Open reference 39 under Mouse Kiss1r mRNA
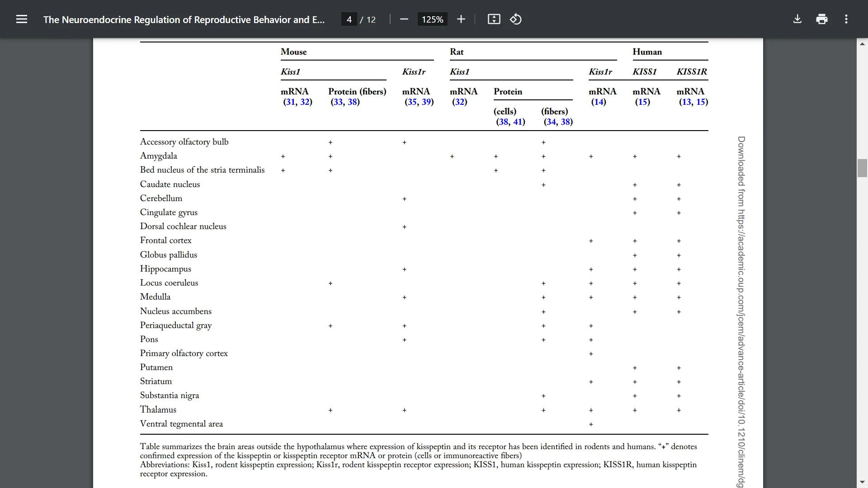 pyautogui.click(x=427, y=102)
